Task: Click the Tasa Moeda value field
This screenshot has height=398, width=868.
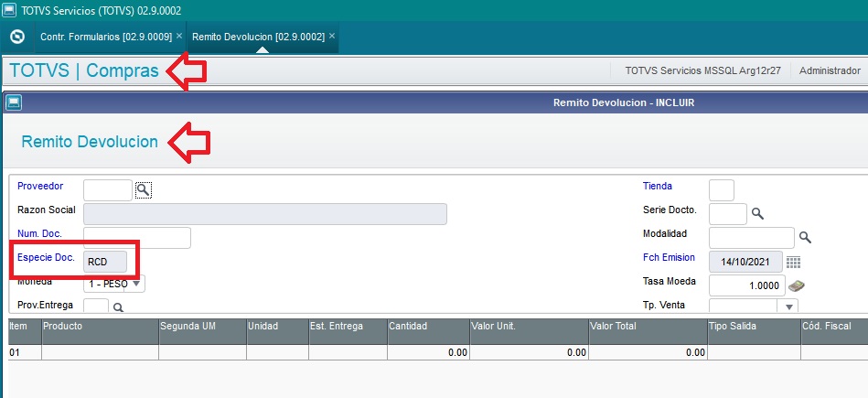Action: [x=746, y=285]
